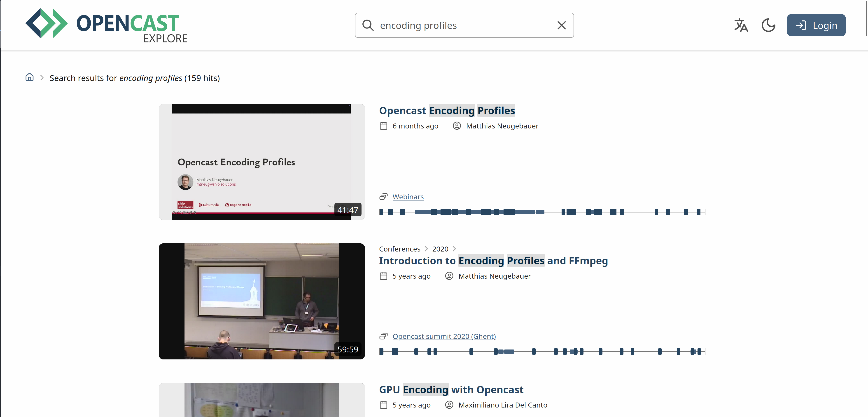868x417 pixels.
Task: Click the 59:59 lecture room thumbnail
Action: click(x=261, y=301)
